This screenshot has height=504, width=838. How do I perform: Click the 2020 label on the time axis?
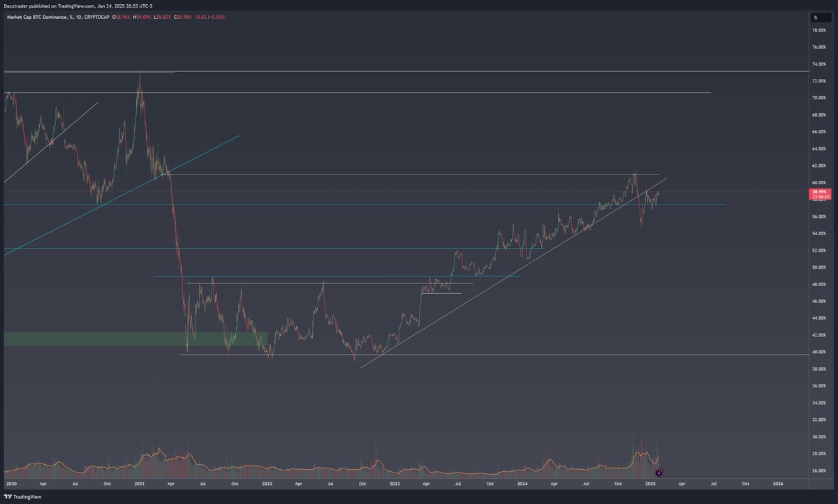[x=11, y=483]
